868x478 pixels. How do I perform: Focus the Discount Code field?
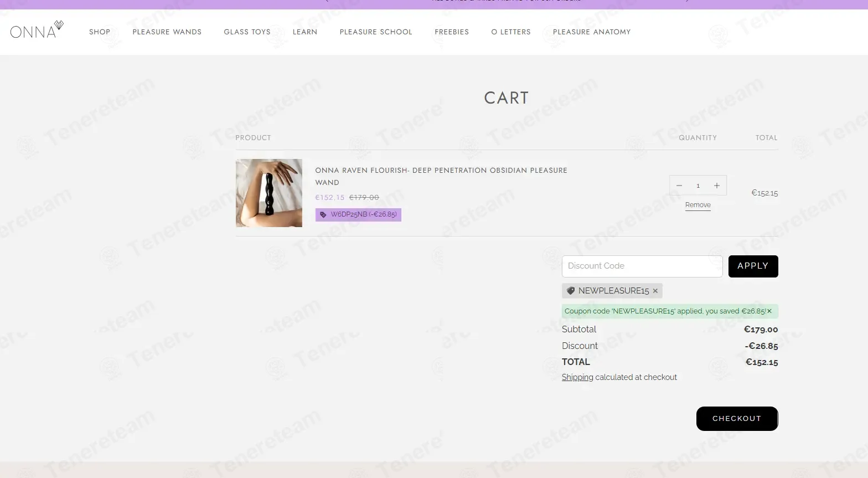tap(642, 266)
